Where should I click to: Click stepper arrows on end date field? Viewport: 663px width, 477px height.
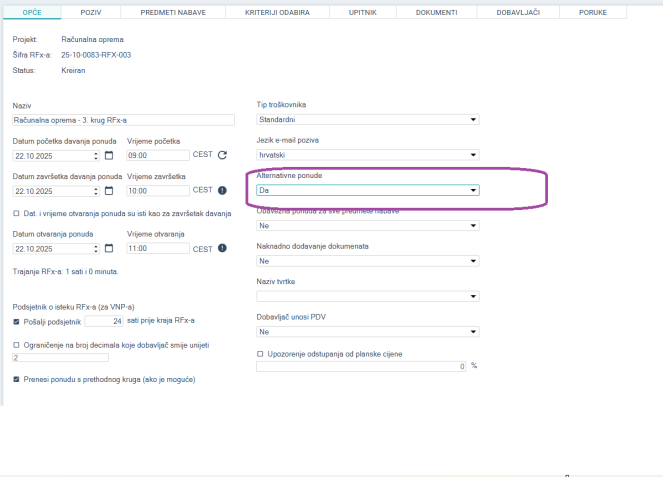coord(96,190)
